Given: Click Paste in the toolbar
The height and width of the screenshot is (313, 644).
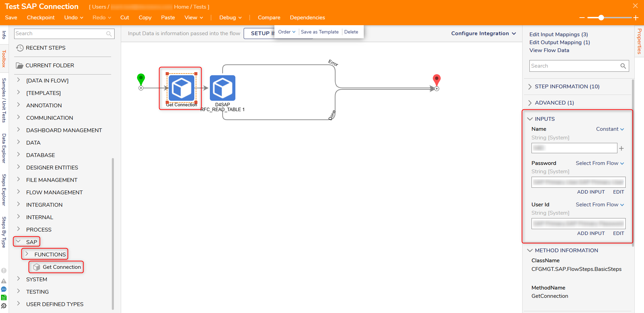Looking at the screenshot, I should click(x=168, y=18).
